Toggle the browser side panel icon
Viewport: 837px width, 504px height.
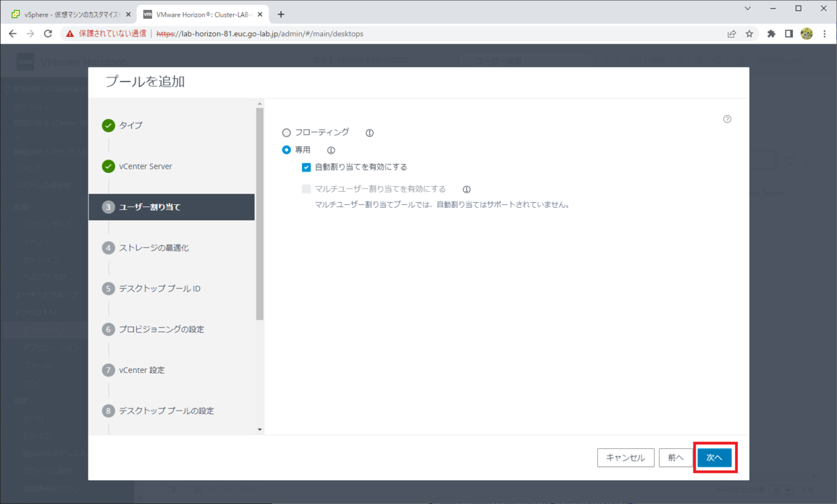[789, 33]
